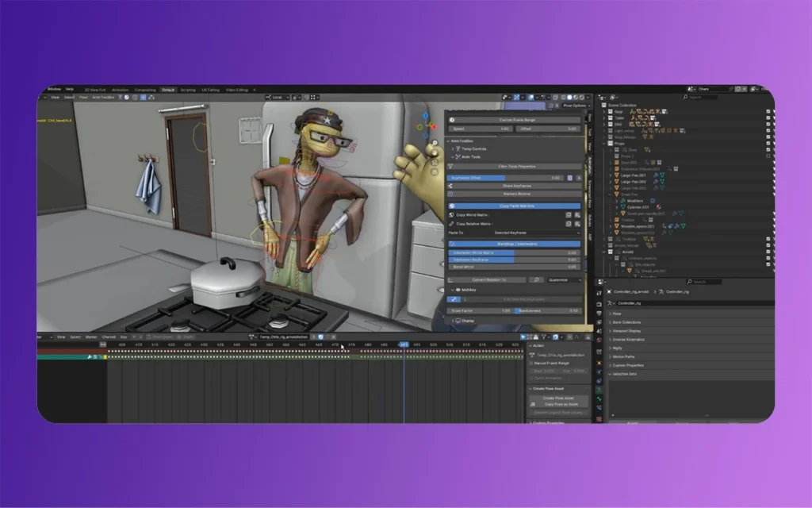Open the Quaternion rotation mode dropdown

pos(564,280)
